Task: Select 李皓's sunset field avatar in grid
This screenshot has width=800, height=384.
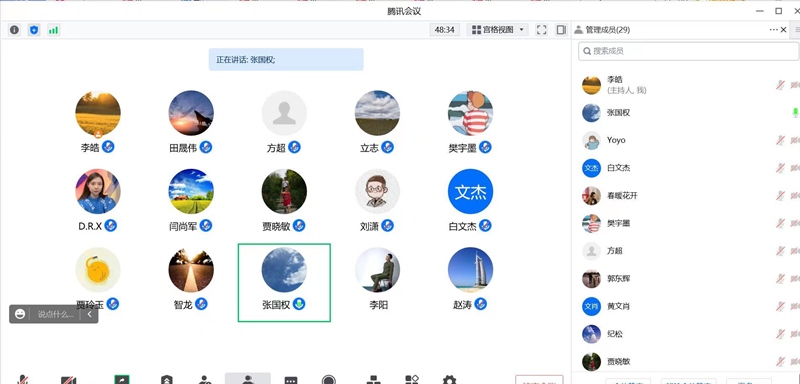Action: 98,113
